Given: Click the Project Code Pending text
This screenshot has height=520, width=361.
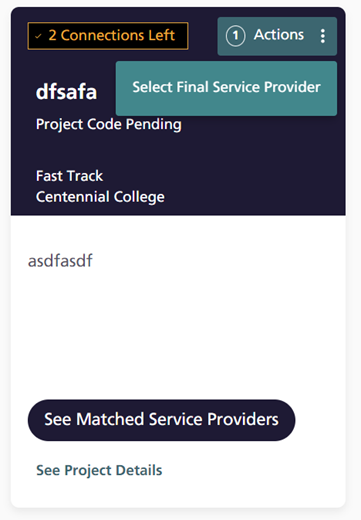Looking at the screenshot, I should click(109, 125).
